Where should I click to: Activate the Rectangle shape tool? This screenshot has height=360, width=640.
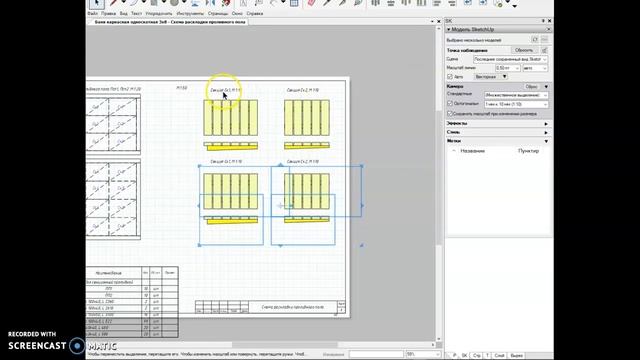point(154,3)
